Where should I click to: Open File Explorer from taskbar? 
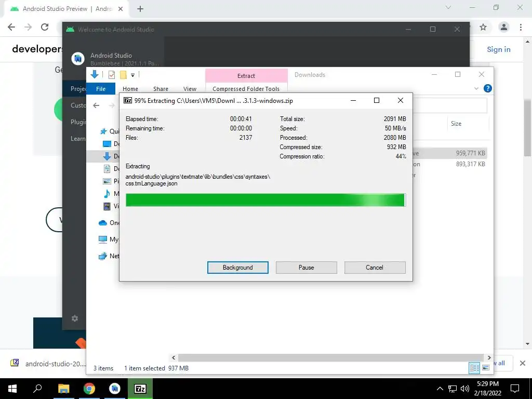63,389
